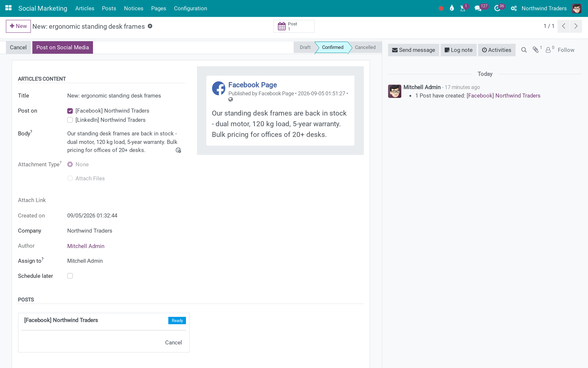Open the Northwind Traders company switcher

pyautogui.click(x=544, y=8)
